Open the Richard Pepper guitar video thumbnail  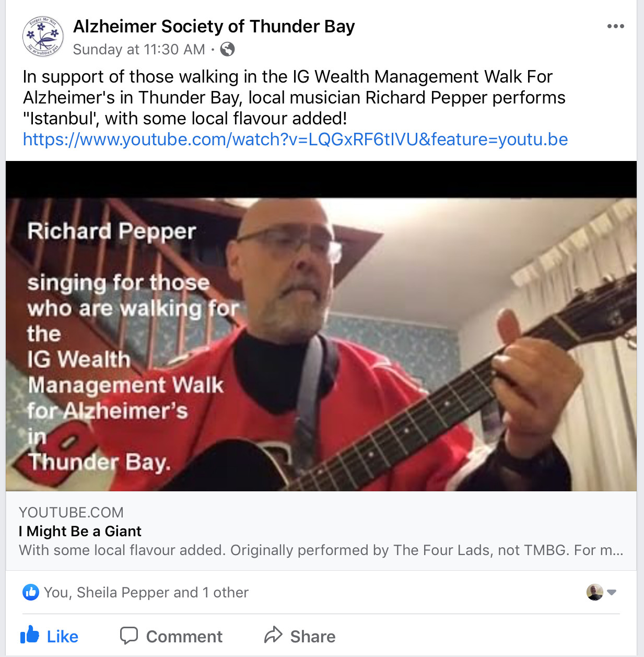(321, 326)
